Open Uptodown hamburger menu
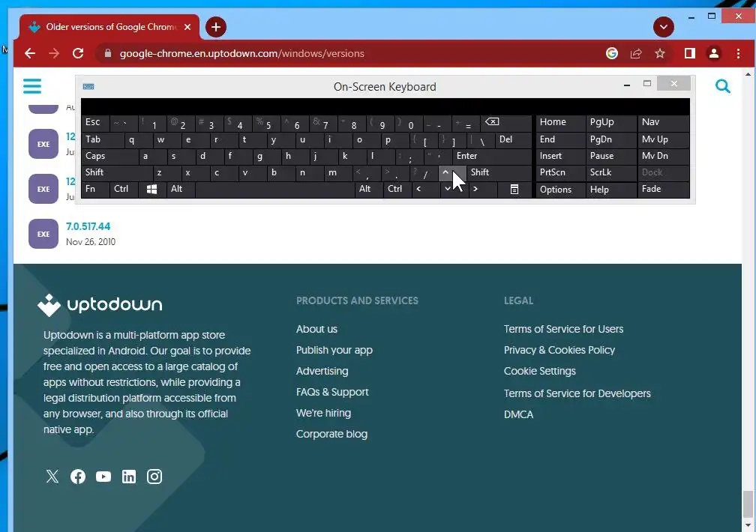 (32, 86)
